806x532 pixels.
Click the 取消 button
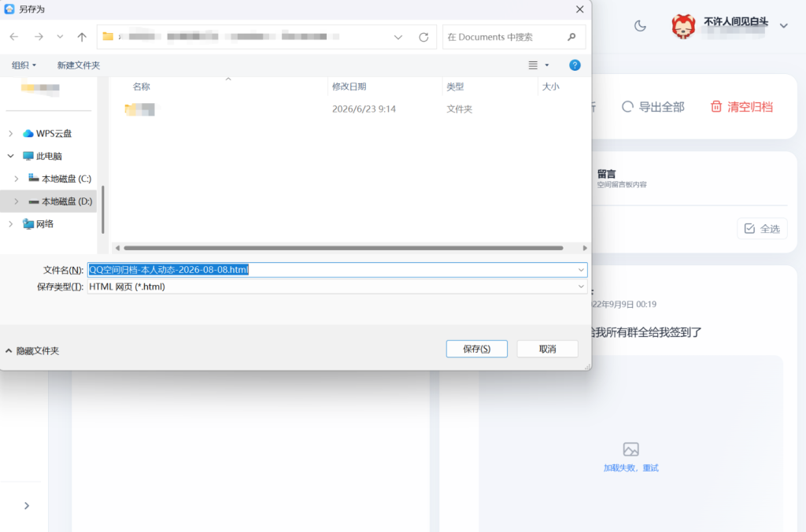(x=548, y=349)
